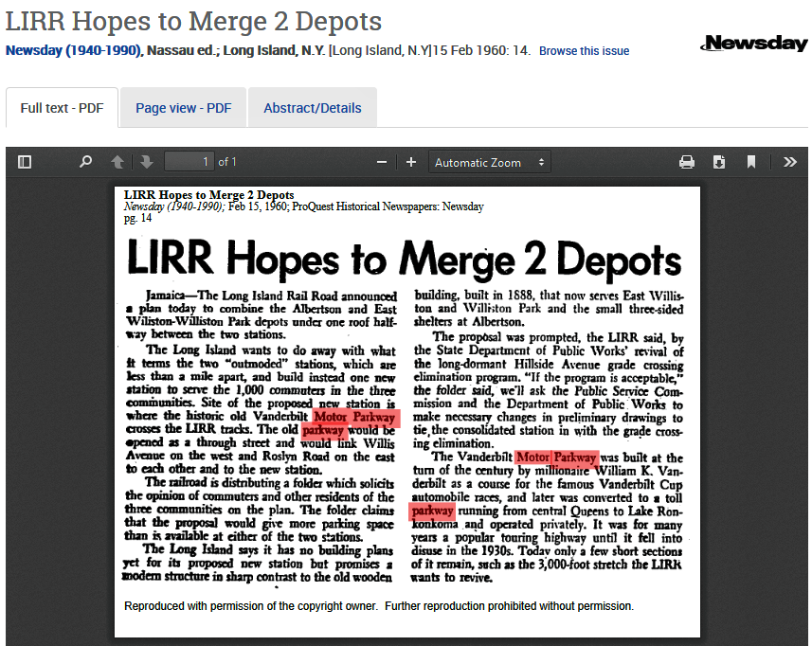Expand the additional tools chevron menu
The image size is (812, 646).
790,162
